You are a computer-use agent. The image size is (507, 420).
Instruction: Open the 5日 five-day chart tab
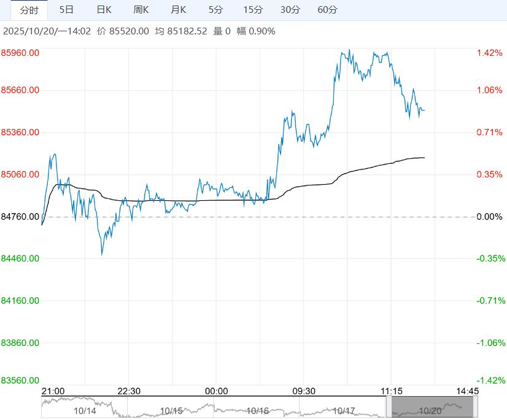pos(66,10)
